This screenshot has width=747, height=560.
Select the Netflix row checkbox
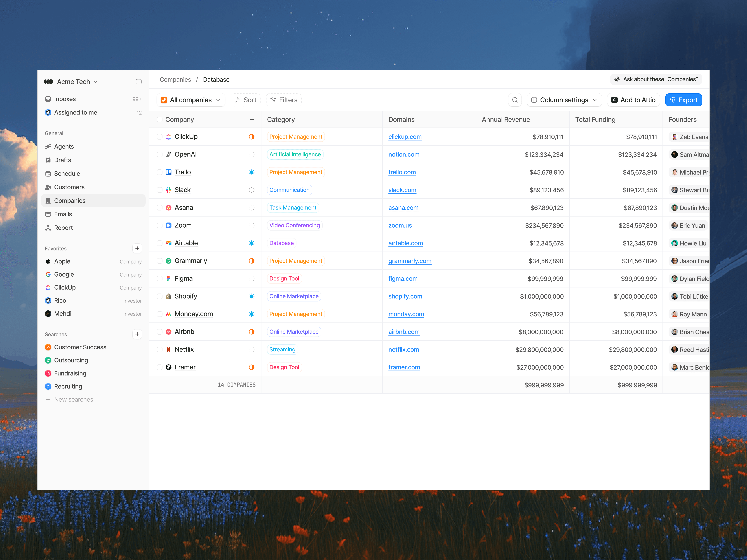click(160, 349)
